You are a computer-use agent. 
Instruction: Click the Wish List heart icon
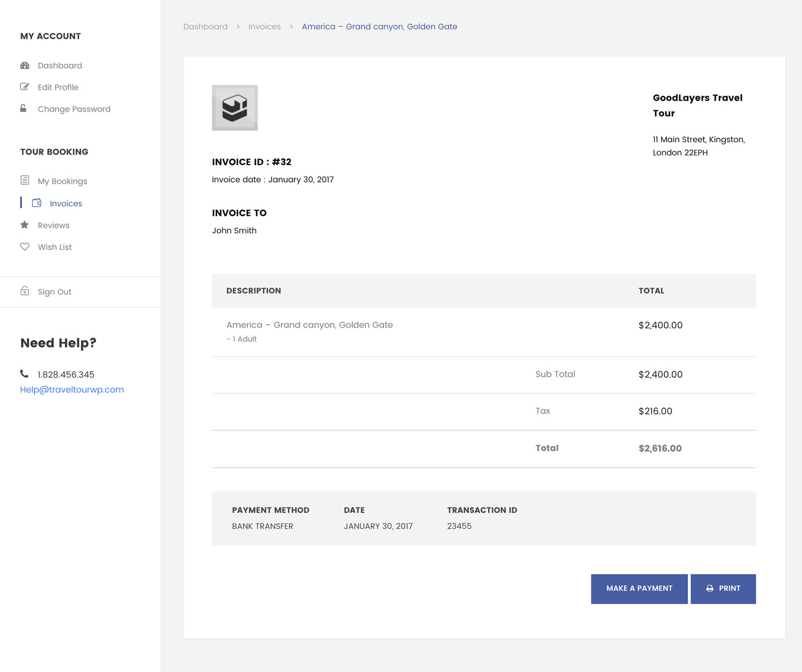(x=25, y=246)
